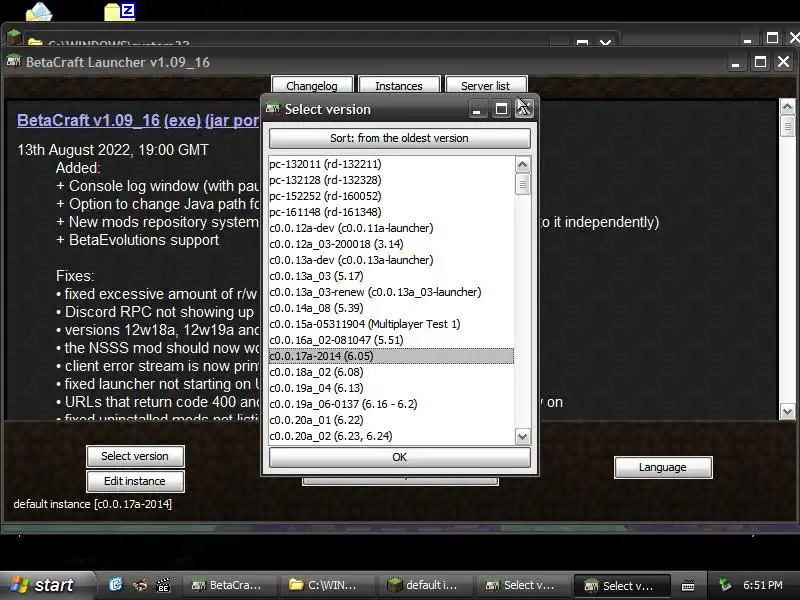The width and height of the screenshot is (800, 600).
Task: Click the changelog scroll-down arrow
Action: pos(787,411)
